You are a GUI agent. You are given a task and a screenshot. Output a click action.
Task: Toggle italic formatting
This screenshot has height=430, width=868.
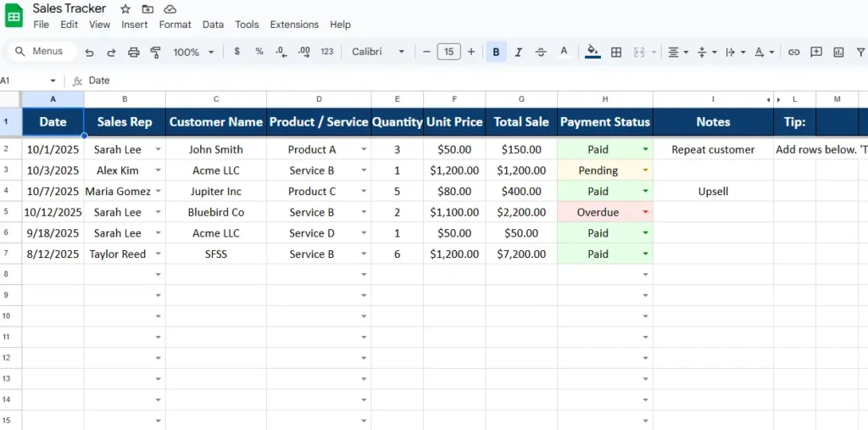519,52
